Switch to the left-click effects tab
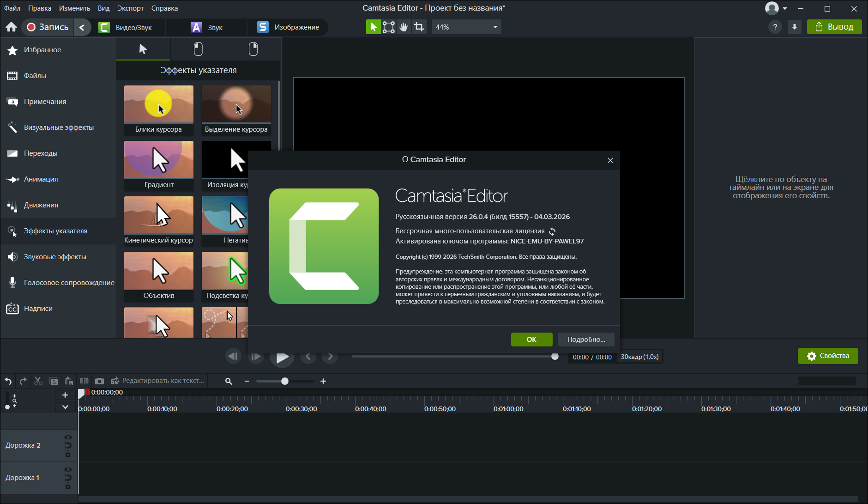Screen dimensions: 868x504 [x=198, y=49]
